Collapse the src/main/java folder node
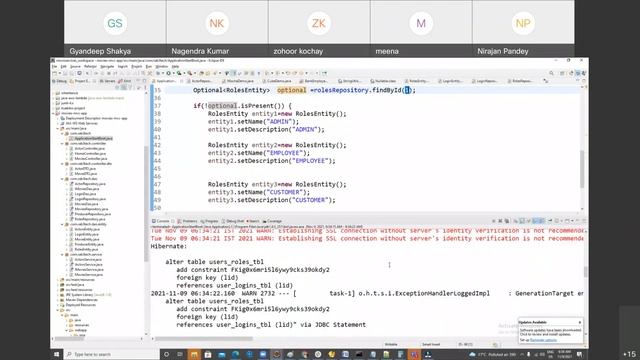The image size is (640, 360). click(58, 128)
